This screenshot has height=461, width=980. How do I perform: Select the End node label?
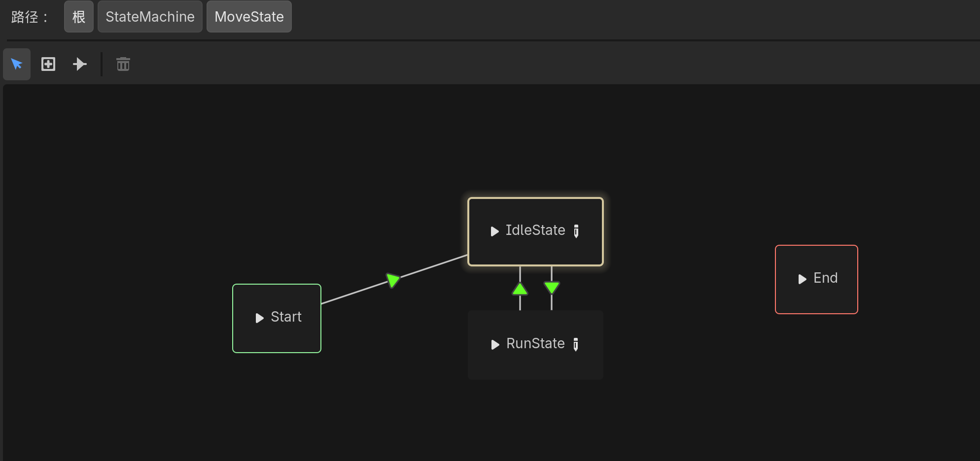tap(825, 278)
